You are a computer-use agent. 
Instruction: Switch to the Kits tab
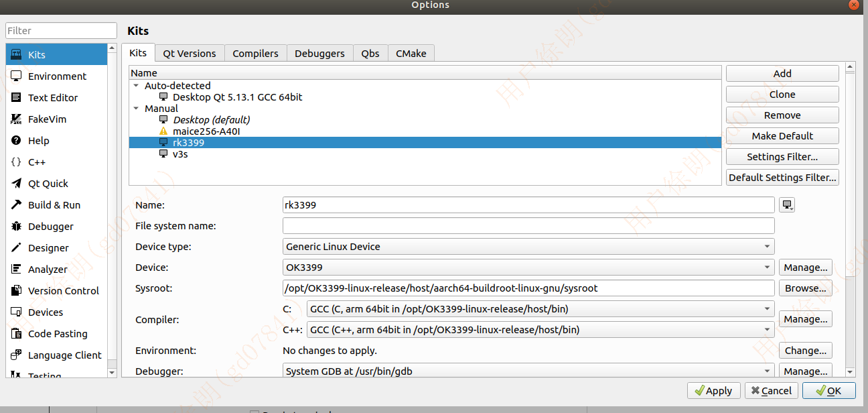[x=138, y=53]
